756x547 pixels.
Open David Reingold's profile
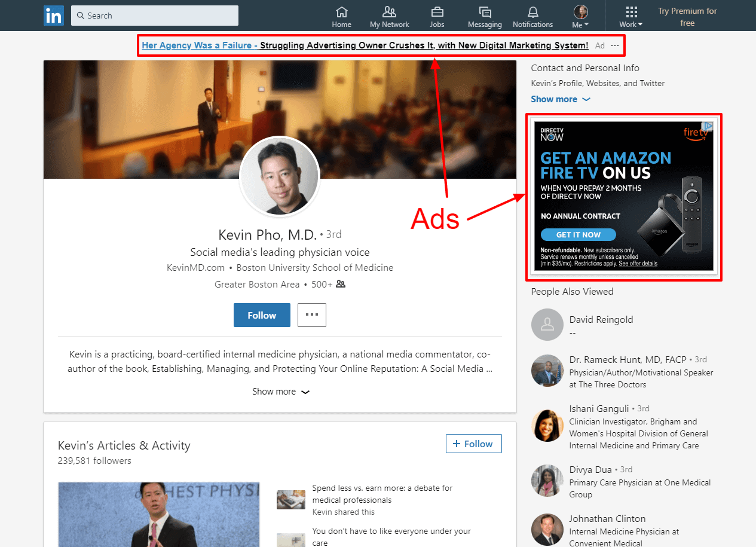tap(601, 320)
